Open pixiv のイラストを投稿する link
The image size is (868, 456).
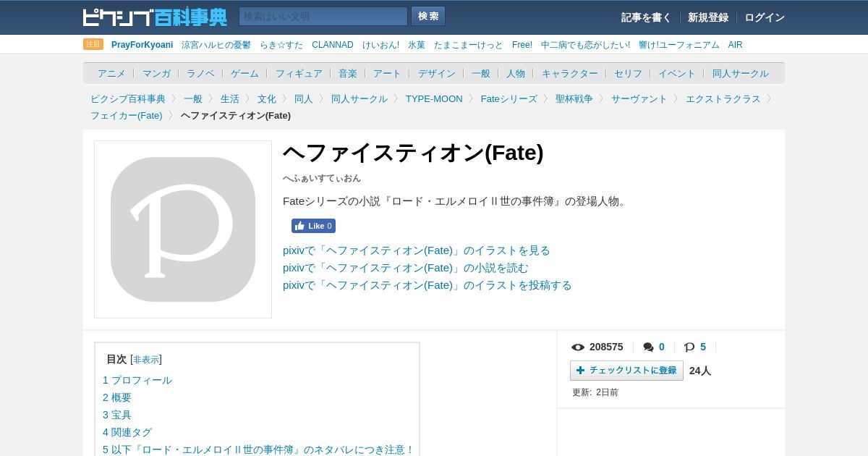(427, 285)
